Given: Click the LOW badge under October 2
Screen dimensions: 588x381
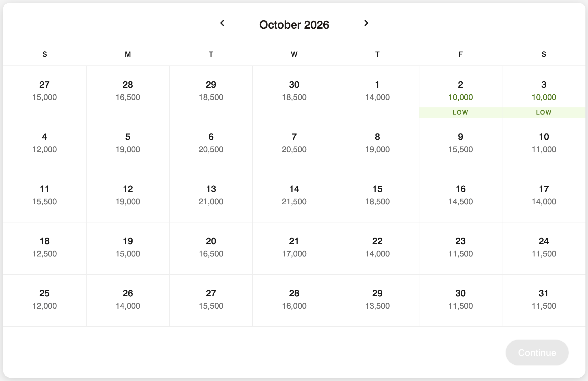Looking at the screenshot, I should pyautogui.click(x=460, y=112).
